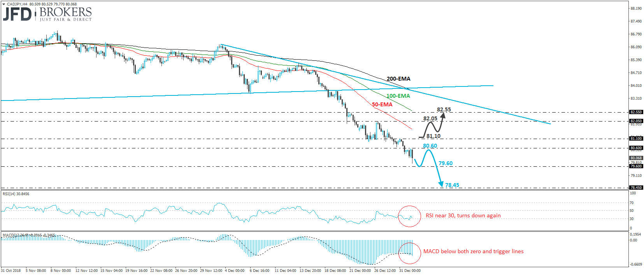
Task: Click the 13 Dec 20:00 time label
Action: point(311,270)
